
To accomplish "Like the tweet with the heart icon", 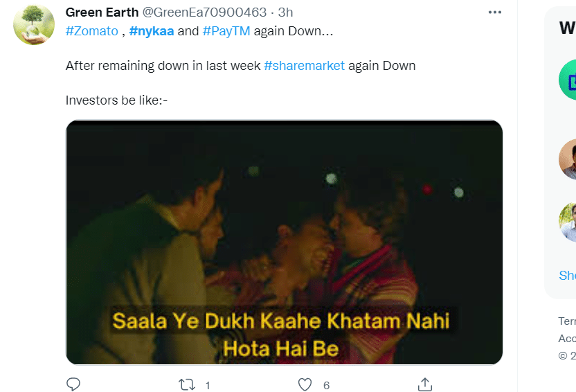I will tap(305, 384).
